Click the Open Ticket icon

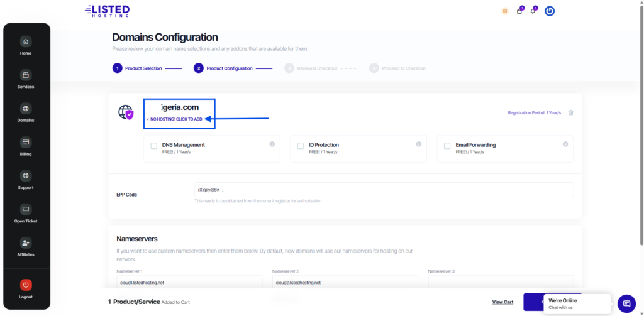[x=25, y=209]
